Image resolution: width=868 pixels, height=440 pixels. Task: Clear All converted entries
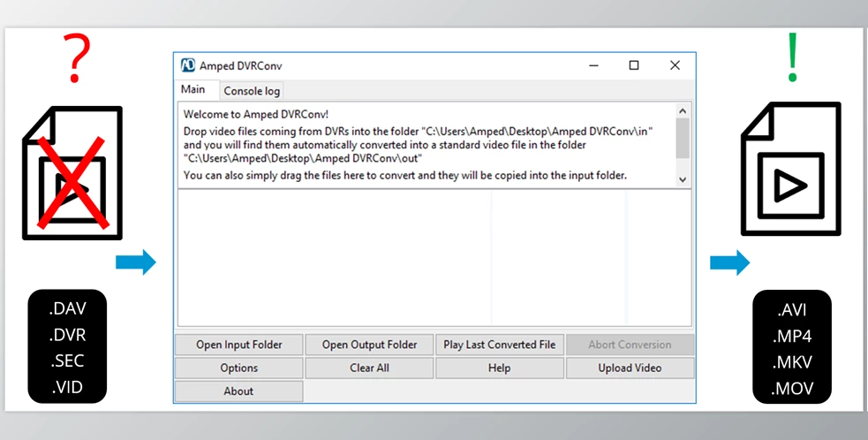(369, 368)
